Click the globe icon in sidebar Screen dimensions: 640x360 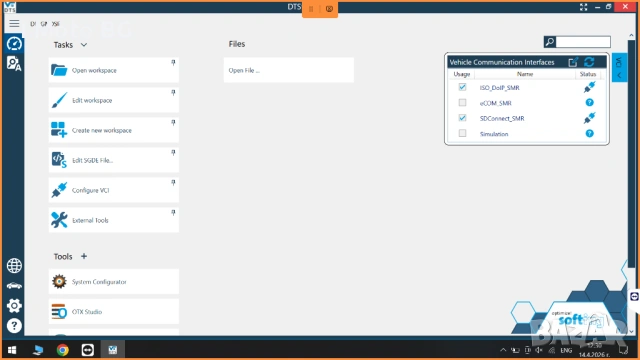(14, 266)
